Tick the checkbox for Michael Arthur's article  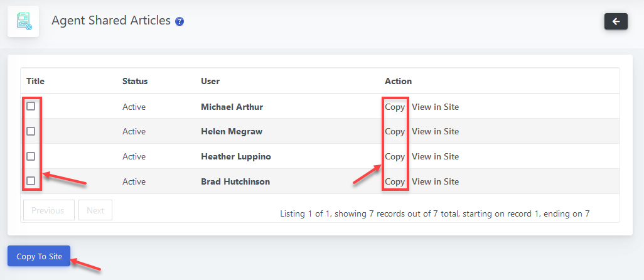click(x=31, y=107)
